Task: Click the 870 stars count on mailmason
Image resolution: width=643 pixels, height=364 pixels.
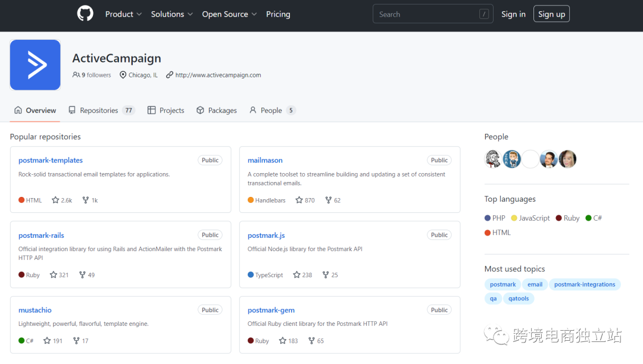Action: [x=310, y=200]
